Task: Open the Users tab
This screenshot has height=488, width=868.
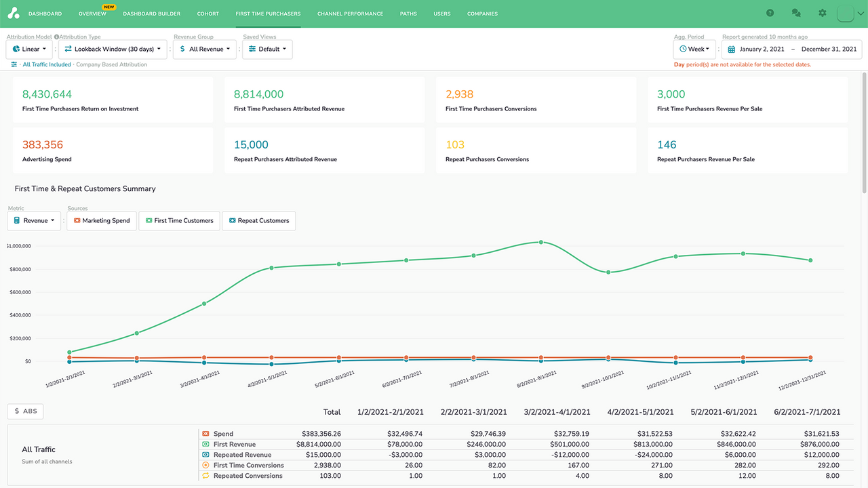Action: pos(442,14)
